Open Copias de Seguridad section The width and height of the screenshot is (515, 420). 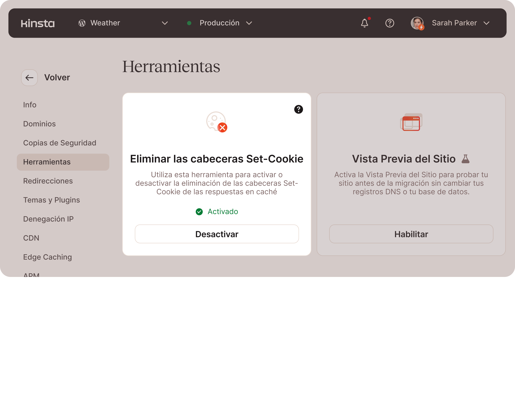[60, 143]
